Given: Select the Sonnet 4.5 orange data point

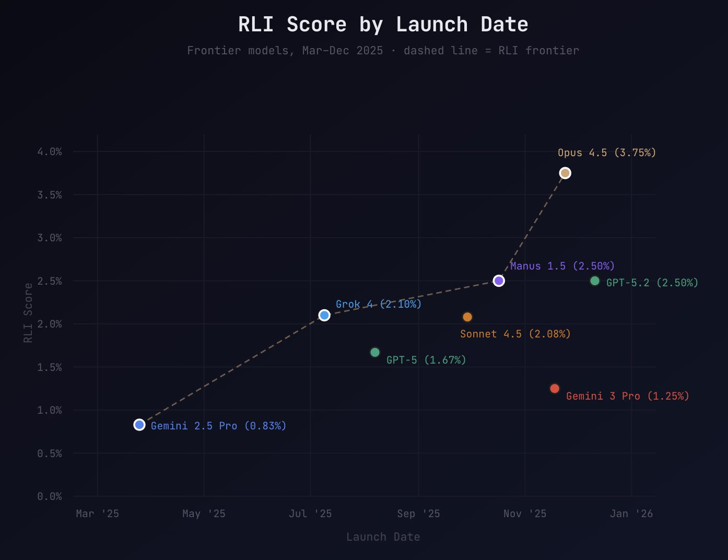Looking at the screenshot, I should 467,317.
